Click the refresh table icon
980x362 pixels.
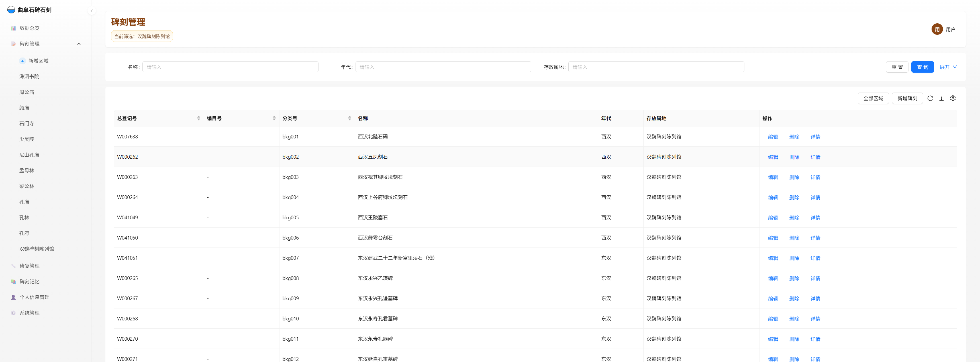[x=930, y=99]
